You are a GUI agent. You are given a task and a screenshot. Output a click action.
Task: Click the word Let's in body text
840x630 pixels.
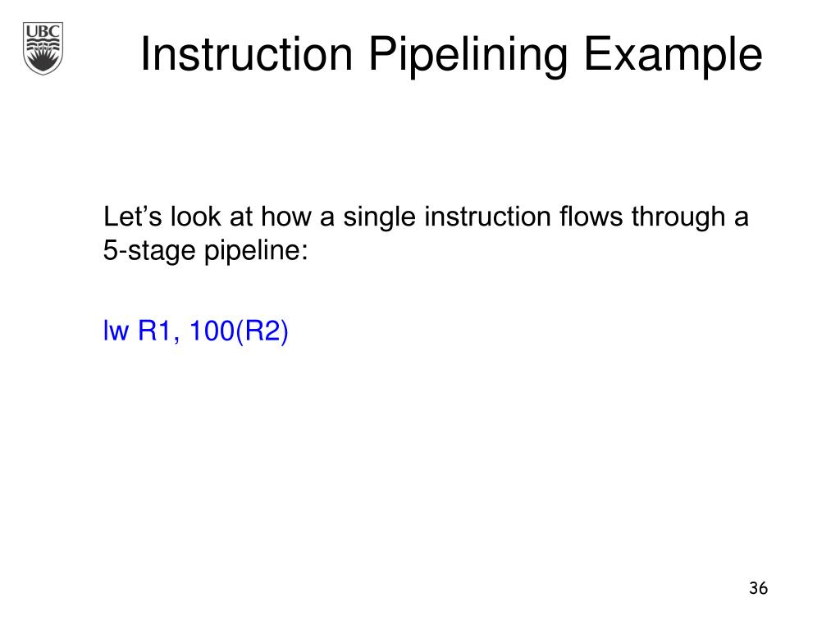click(132, 217)
